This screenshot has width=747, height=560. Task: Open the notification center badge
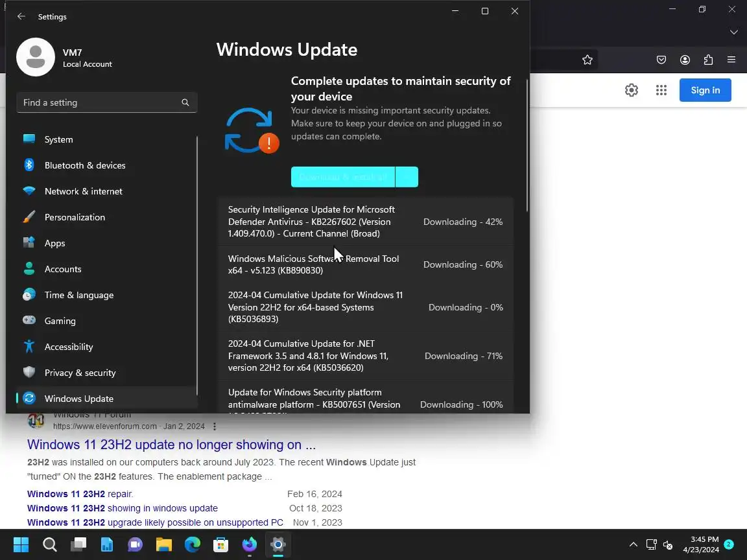point(729,544)
